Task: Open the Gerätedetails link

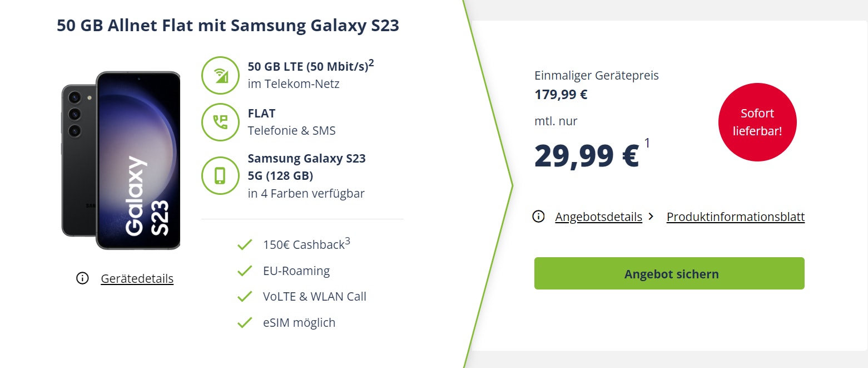Action: tap(137, 278)
